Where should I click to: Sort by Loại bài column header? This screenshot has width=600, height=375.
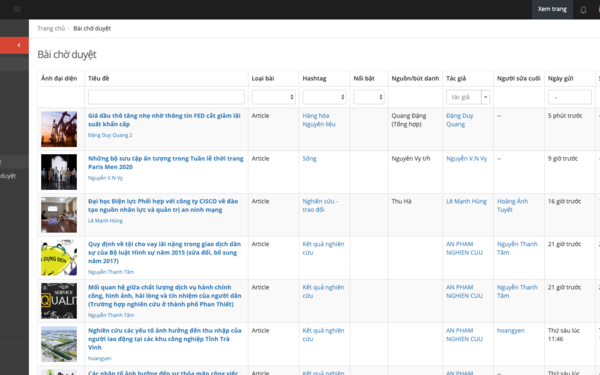[x=262, y=78]
